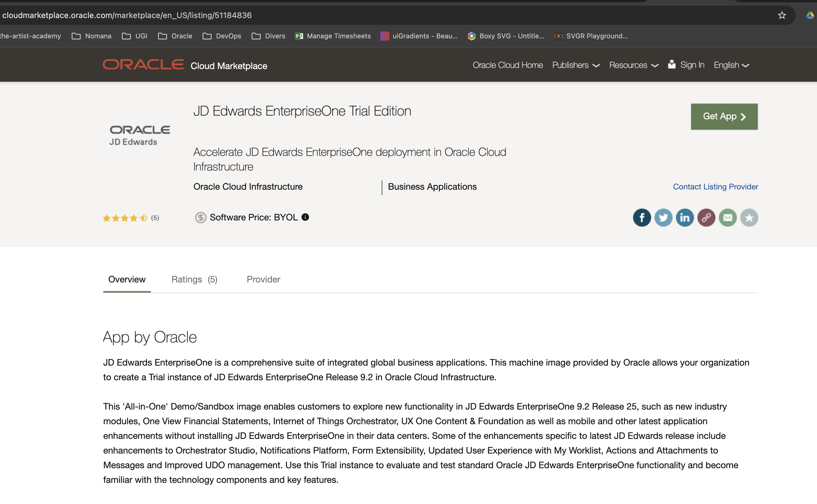
Task: Click the Sign In user icon
Action: [671, 64]
